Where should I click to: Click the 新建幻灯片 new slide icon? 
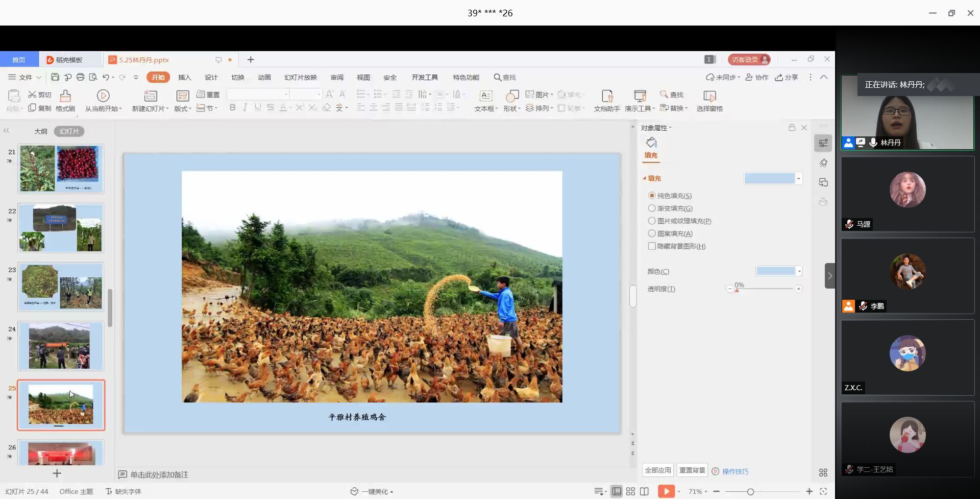pyautogui.click(x=150, y=96)
